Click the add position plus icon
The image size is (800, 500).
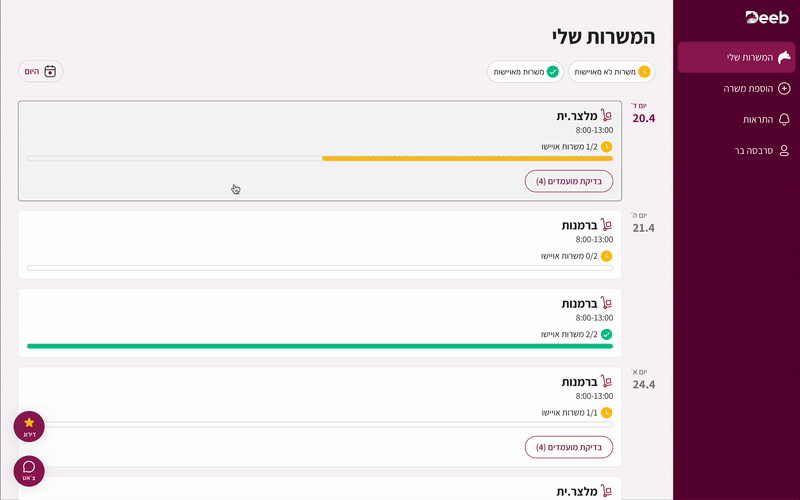784,88
